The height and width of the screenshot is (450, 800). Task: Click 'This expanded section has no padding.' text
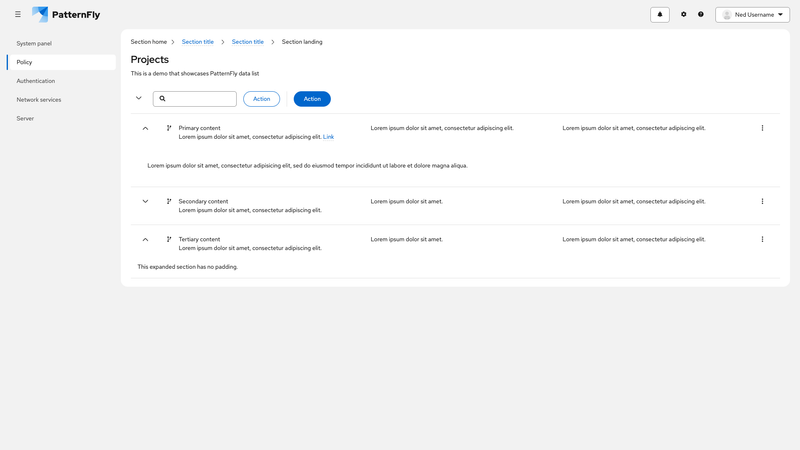[x=188, y=267]
